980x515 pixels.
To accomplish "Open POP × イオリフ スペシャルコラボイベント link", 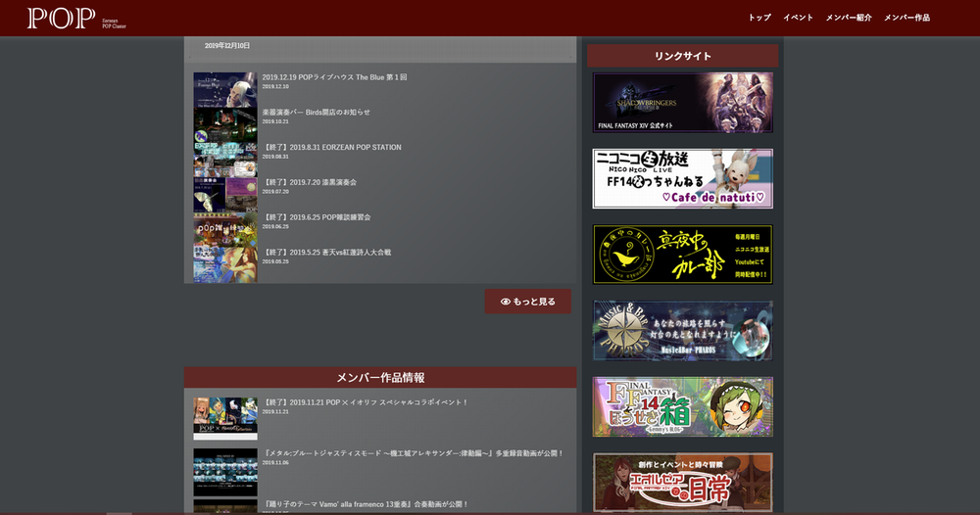I will click(365, 402).
